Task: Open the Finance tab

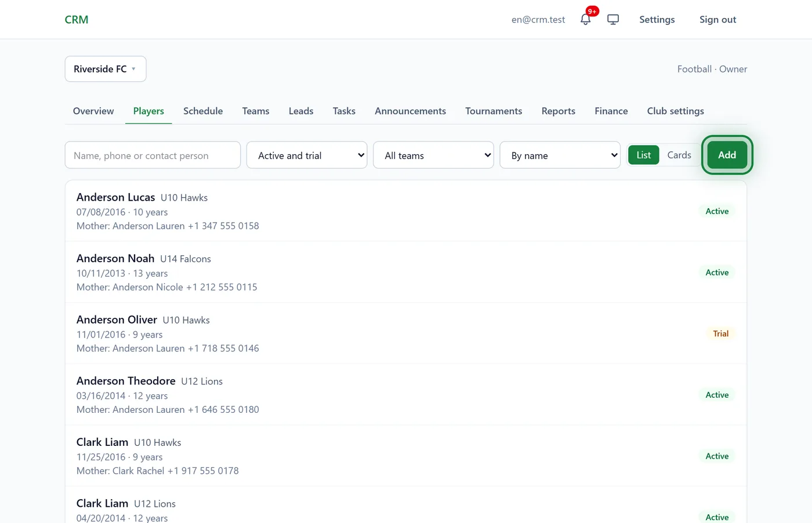Action: pyautogui.click(x=611, y=111)
